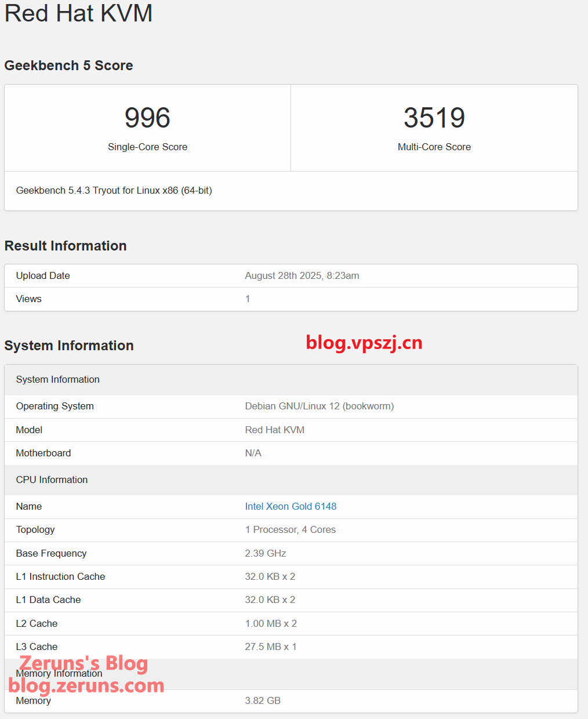The height and width of the screenshot is (719, 588).
Task: Click the Memory row label
Action: pyautogui.click(x=34, y=700)
